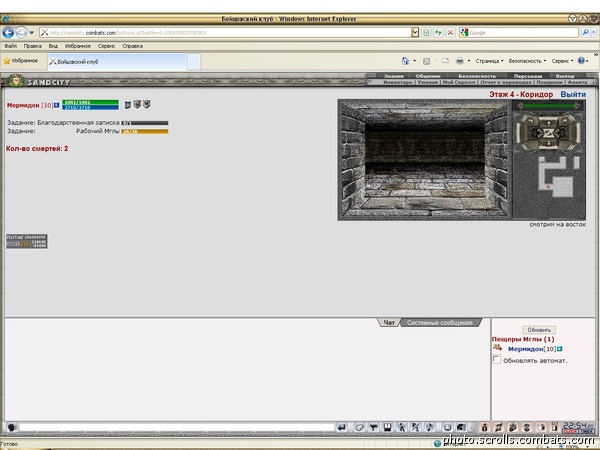
Task: Open the Умения submenu link
Action: coord(428,82)
